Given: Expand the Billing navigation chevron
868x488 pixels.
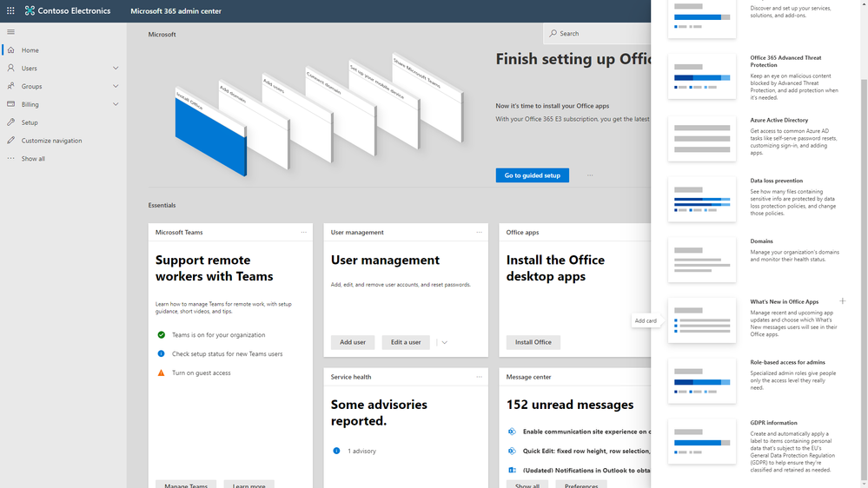Looking at the screenshot, I should click(116, 104).
